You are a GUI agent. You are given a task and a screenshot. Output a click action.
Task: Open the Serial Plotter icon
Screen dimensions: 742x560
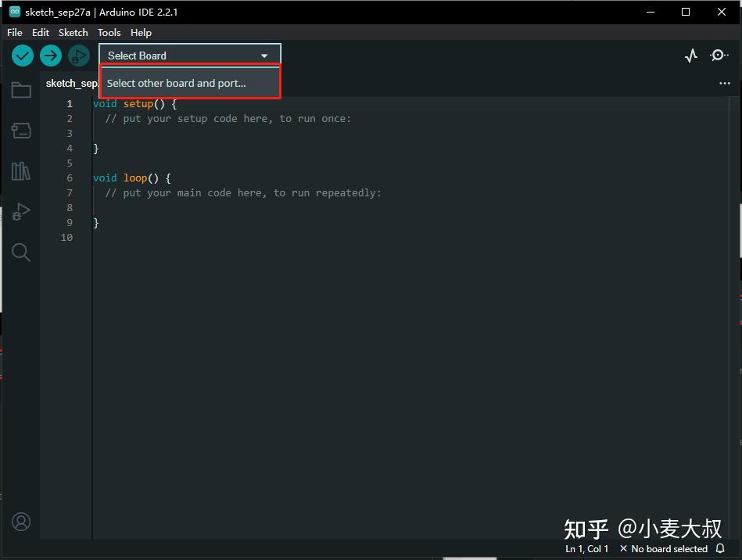690,56
